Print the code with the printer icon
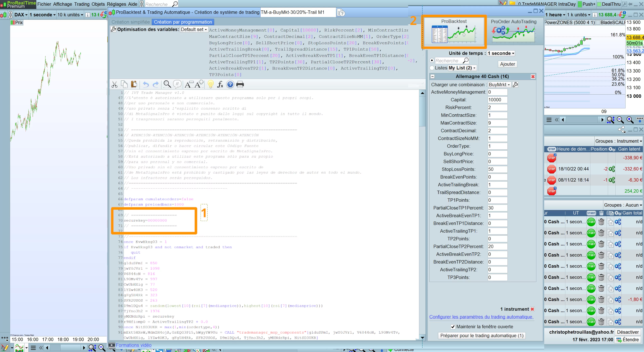The image size is (644, 352). (240, 85)
